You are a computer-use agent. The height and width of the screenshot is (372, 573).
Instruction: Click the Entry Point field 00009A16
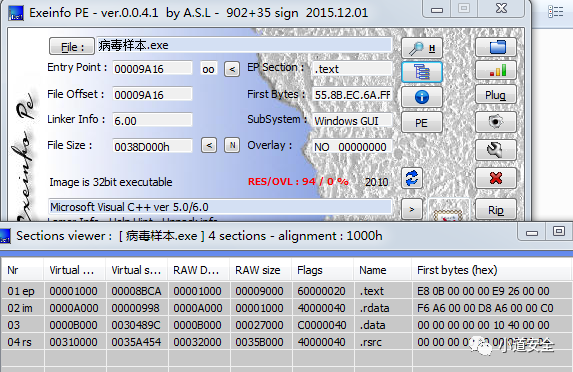(x=152, y=69)
